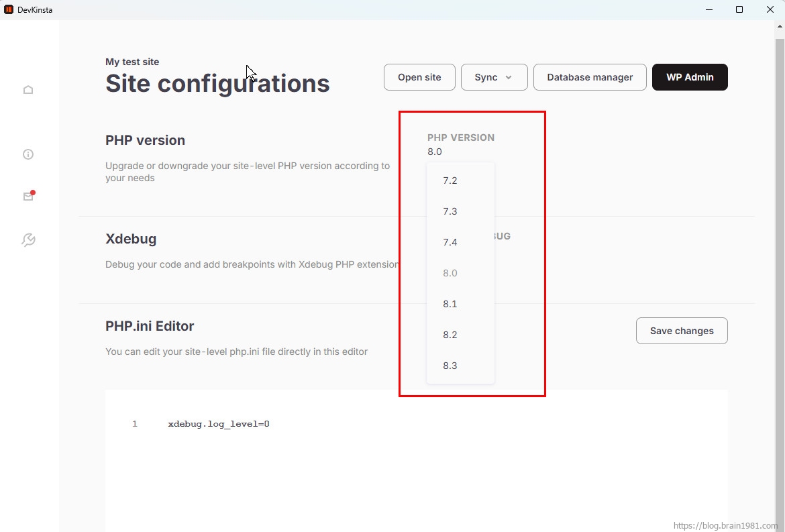Screen dimensions: 785x532
Task: Click the Save changes button
Action: click(x=682, y=331)
